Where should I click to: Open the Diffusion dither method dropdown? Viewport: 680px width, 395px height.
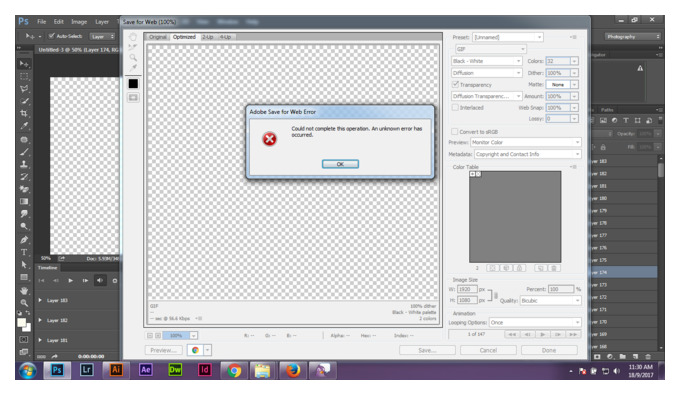486,73
